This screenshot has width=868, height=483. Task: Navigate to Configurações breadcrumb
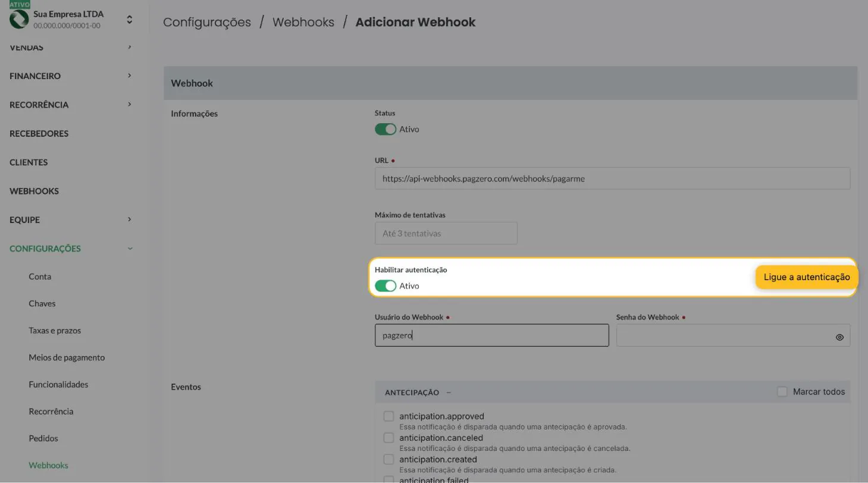tap(207, 22)
